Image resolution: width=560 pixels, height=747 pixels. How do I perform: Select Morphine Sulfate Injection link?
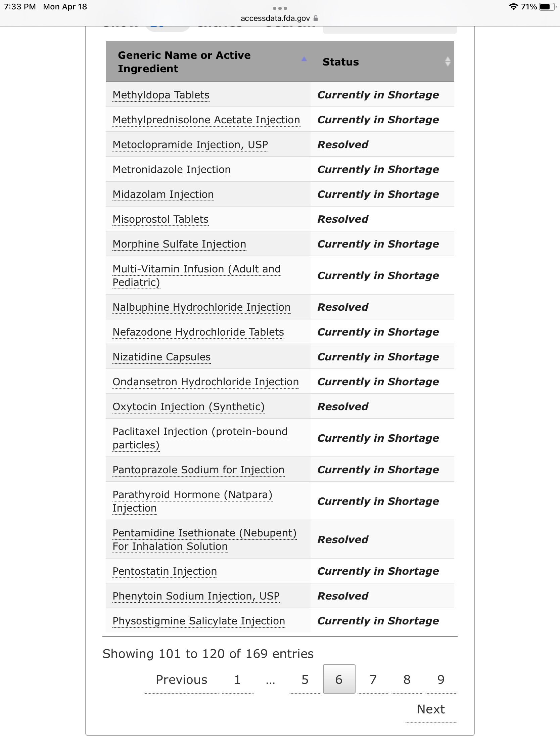click(179, 244)
